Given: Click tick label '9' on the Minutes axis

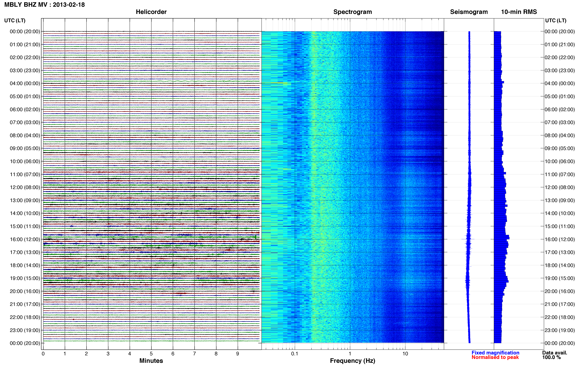Looking at the screenshot, I should (x=238, y=354).
